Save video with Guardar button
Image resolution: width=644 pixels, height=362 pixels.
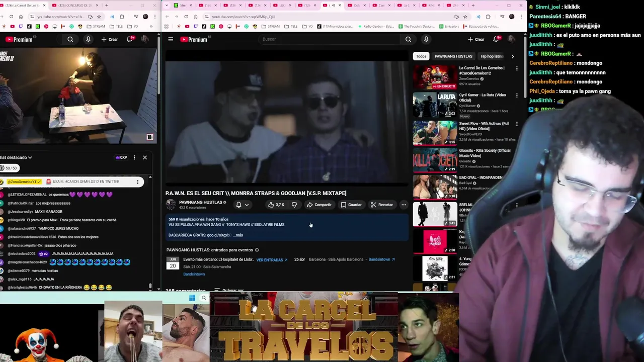(351, 205)
